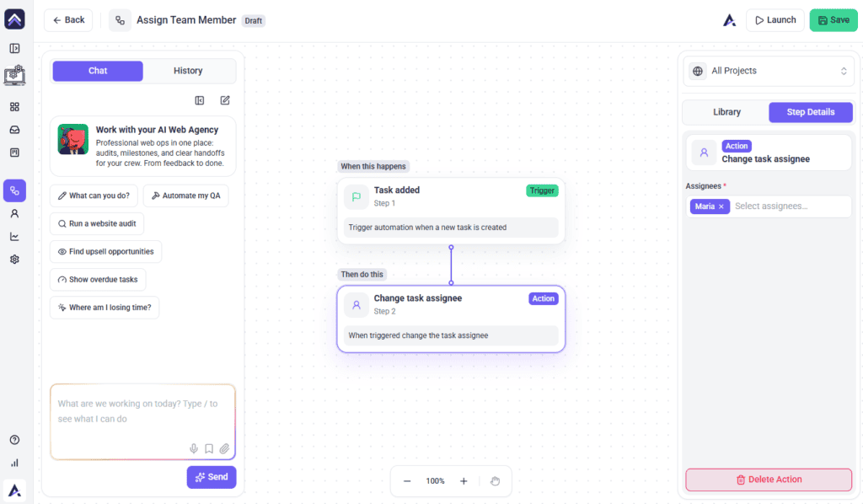
Task: Switch to the Chat tab
Action: pos(98,71)
